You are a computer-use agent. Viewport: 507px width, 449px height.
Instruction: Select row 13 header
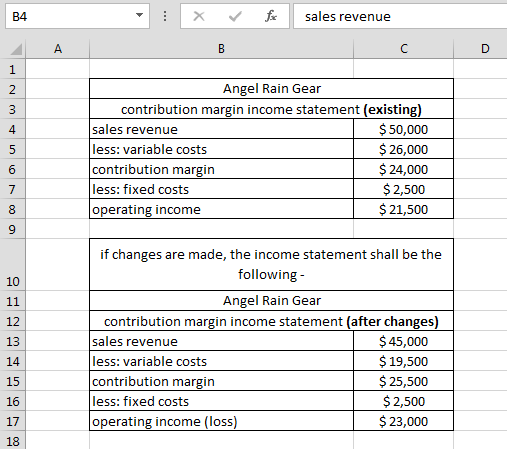[12, 341]
